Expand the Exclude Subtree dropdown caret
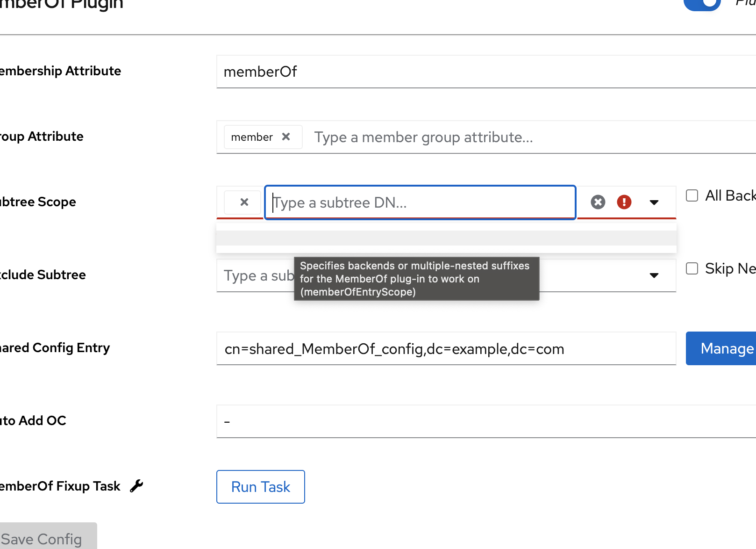756x549 pixels. (654, 275)
